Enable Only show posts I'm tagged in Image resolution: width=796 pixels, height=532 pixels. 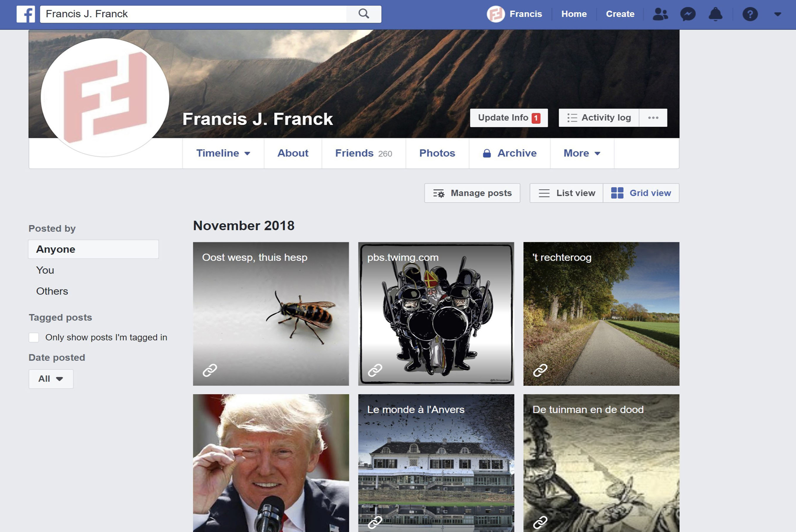click(34, 337)
